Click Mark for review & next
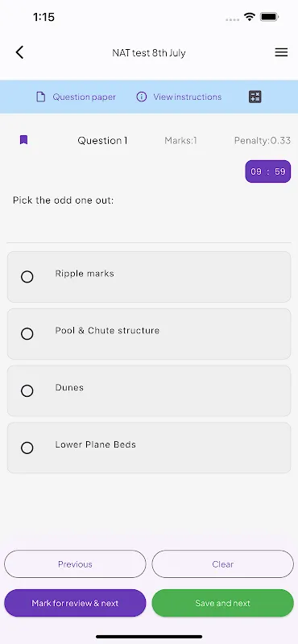Image resolution: width=298 pixels, height=644 pixels. 75,603
